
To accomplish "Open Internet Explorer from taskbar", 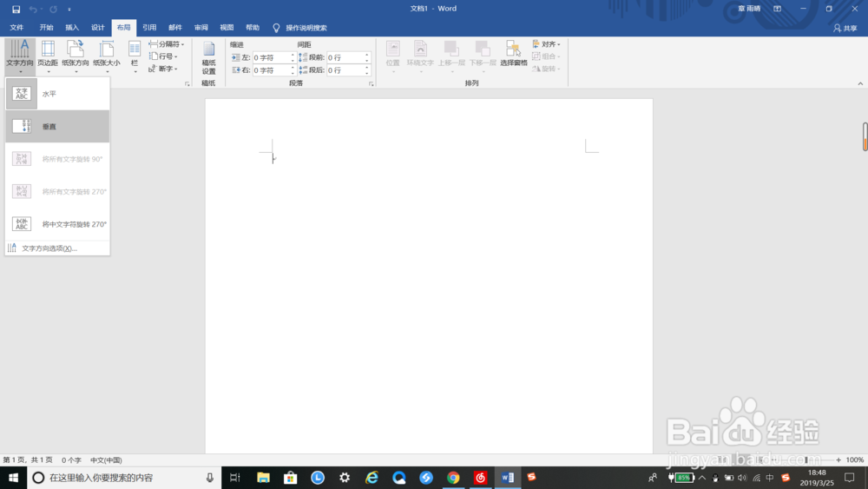I will (372, 478).
